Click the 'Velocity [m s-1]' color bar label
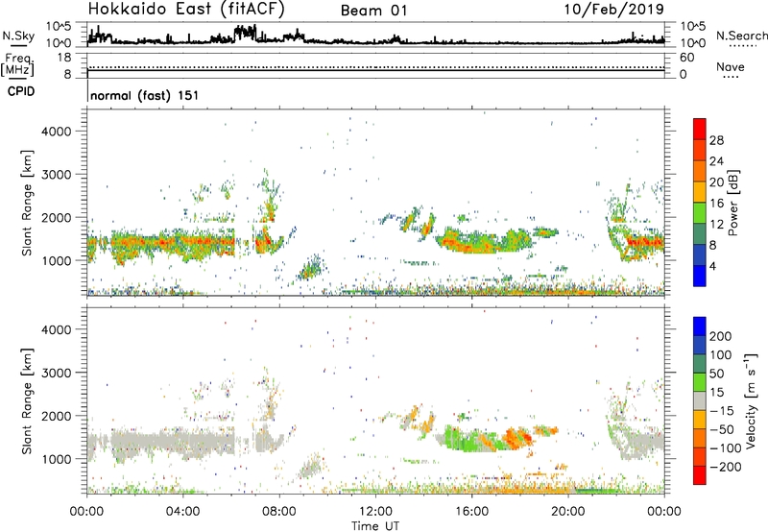This screenshot has height=532, width=768. coord(751,400)
